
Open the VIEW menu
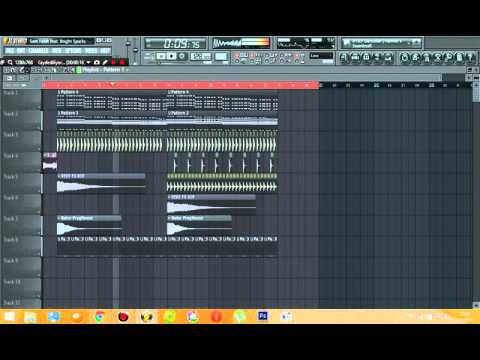coord(56,51)
